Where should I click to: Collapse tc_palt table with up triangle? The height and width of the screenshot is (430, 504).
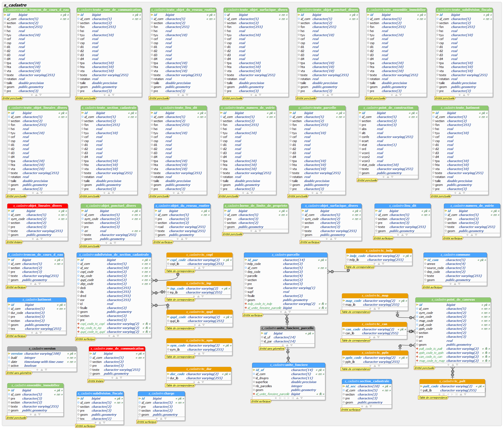click(x=461, y=394)
